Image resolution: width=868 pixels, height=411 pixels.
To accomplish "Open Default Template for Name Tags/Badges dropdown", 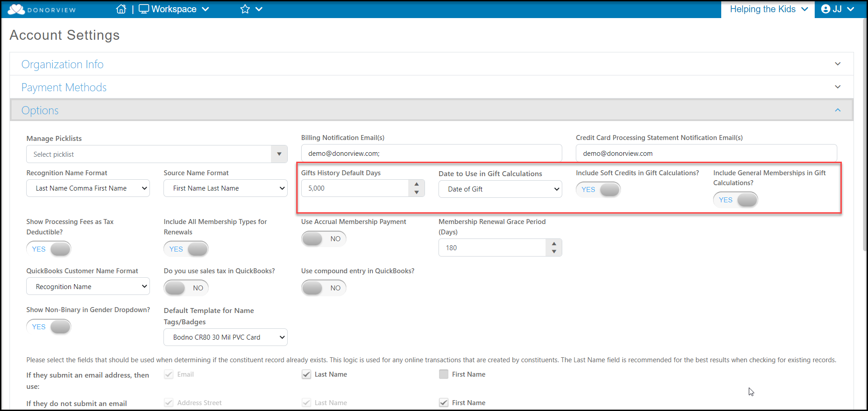I will 225,337.
